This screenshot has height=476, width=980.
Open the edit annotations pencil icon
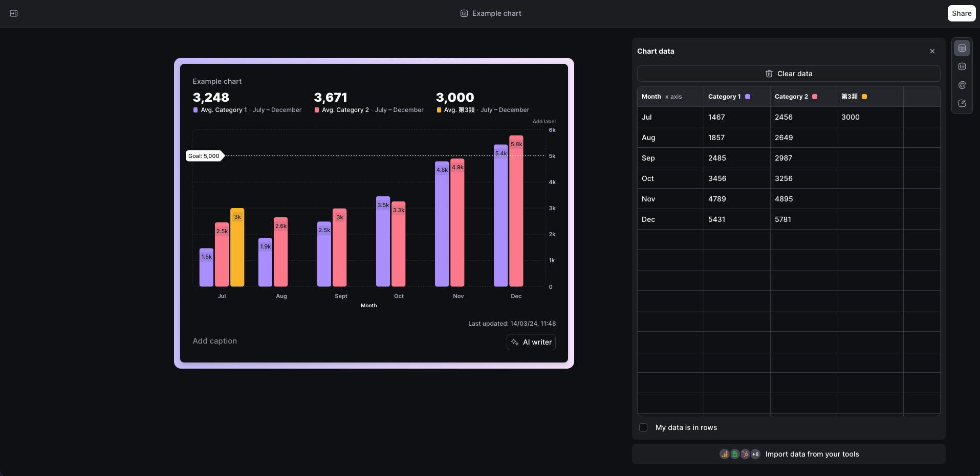tap(962, 103)
